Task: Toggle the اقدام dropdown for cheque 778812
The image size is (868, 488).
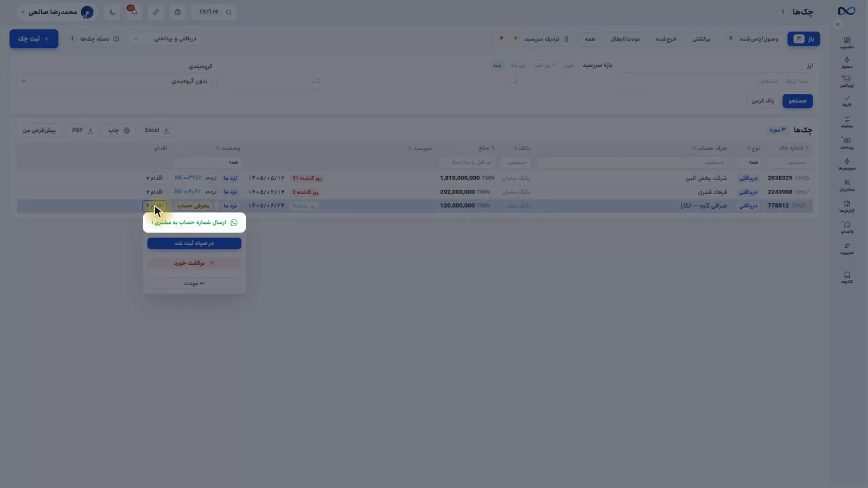Action: coord(154,206)
